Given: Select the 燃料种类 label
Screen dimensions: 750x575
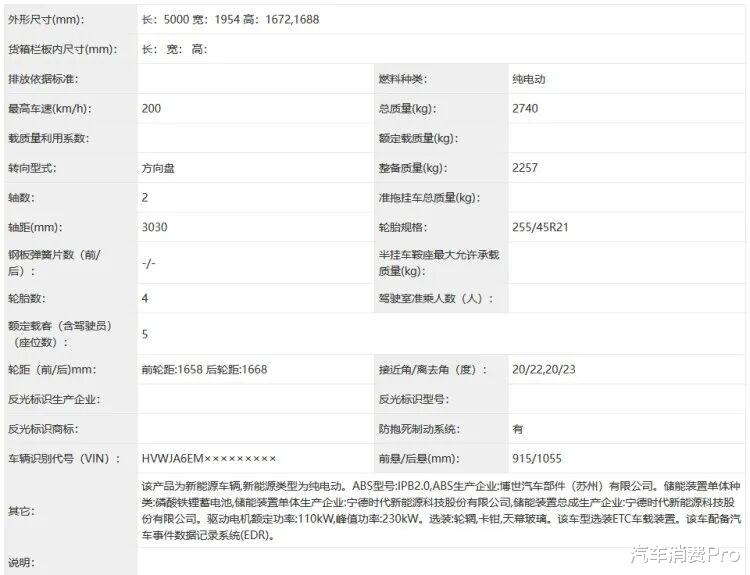Looking at the screenshot, I should pyautogui.click(x=403, y=79).
